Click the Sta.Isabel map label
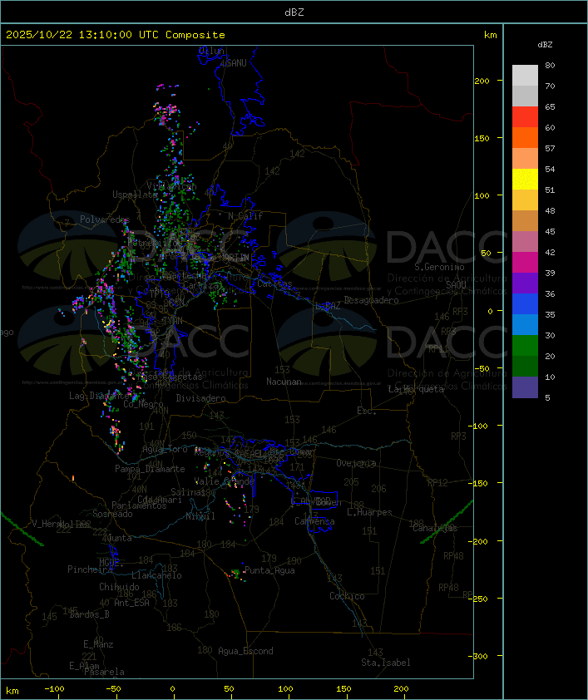 [x=386, y=663]
